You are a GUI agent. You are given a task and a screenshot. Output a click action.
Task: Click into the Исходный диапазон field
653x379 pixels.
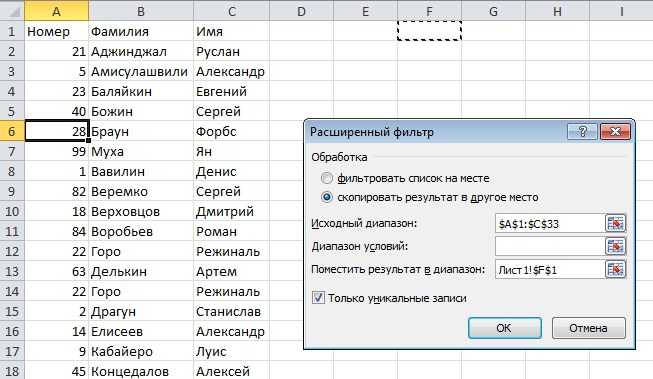point(550,224)
